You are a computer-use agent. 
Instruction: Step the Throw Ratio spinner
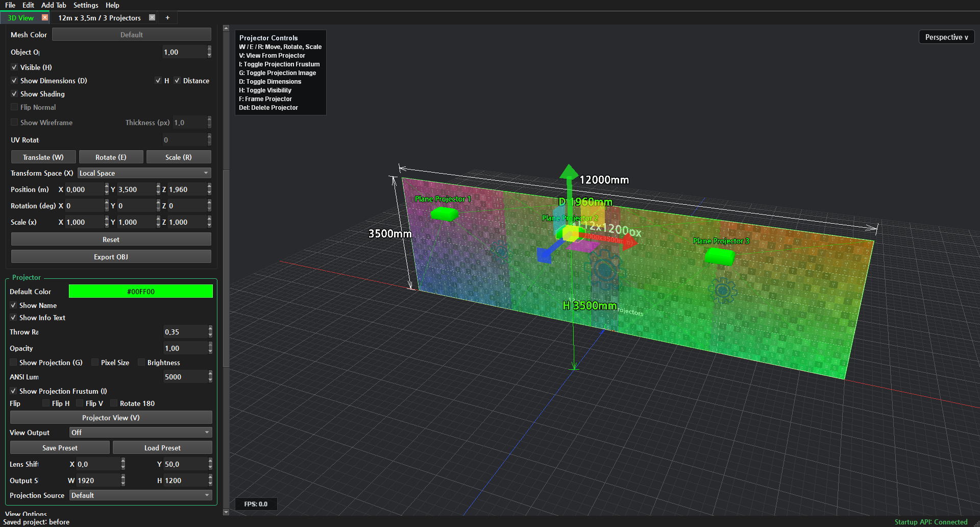pos(210,332)
